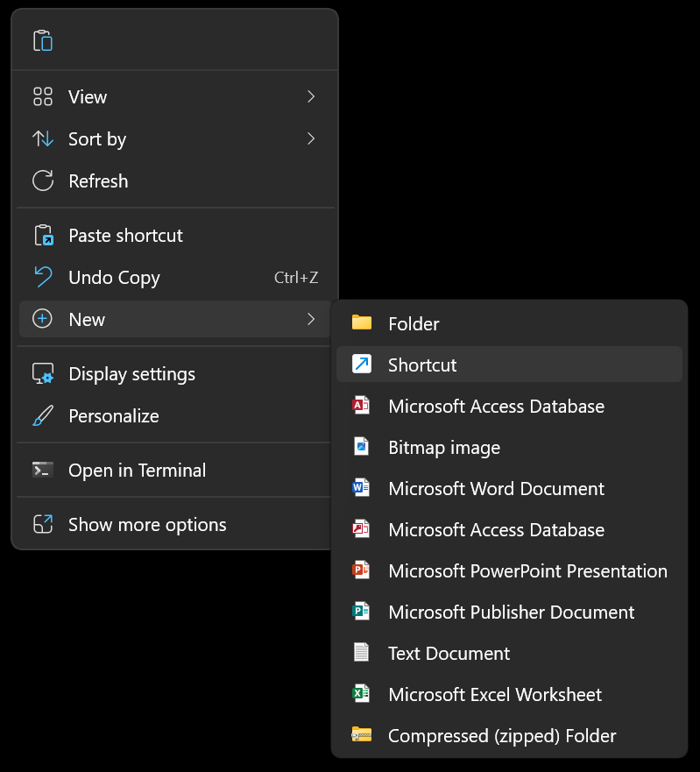The width and height of the screenshot is (700, 772).
Task: Click the Word document icon
Action: coord(361,489)
